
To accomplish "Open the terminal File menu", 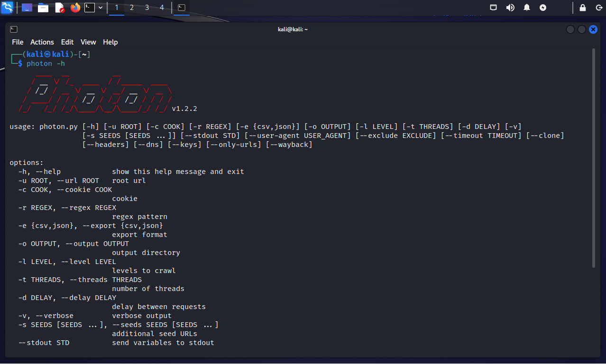I will [x=18, y=42].
